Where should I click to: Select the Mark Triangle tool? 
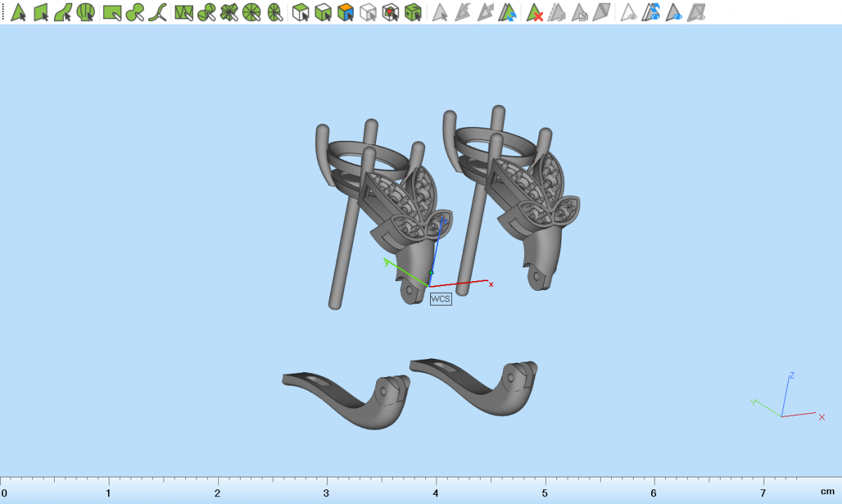[x=18, y=12]
